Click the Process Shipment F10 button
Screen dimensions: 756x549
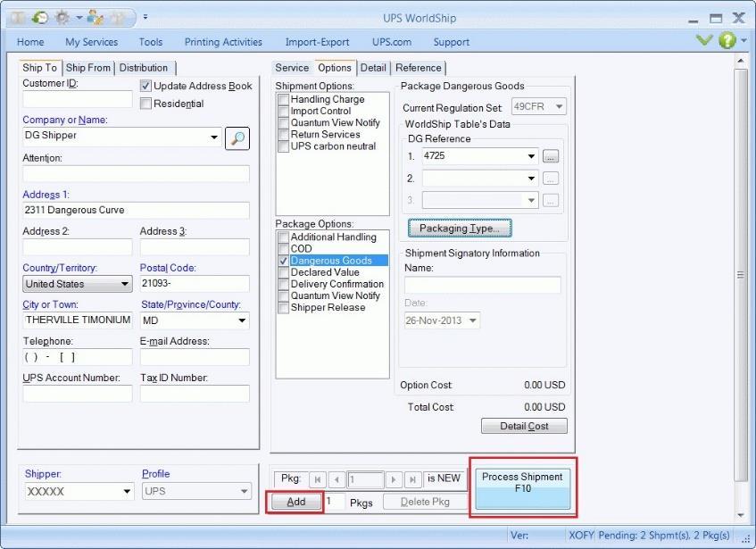click(523, 487)
